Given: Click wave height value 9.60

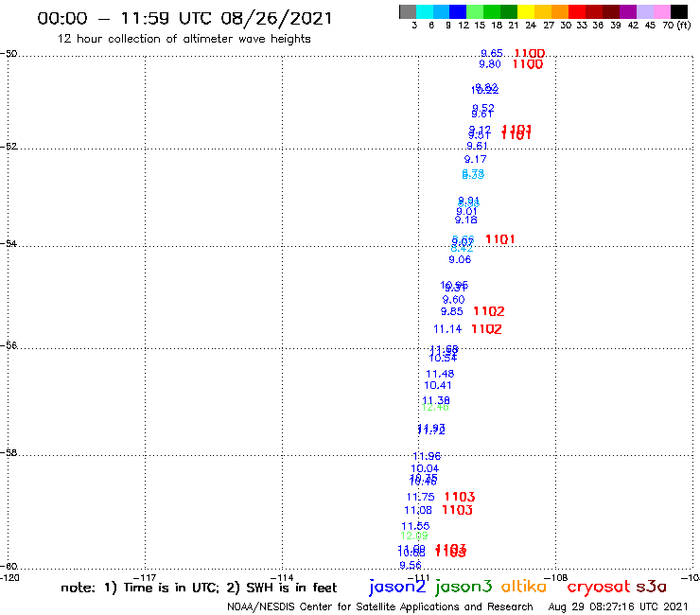Looking at the screenshot, I should (x=453, y=300).
